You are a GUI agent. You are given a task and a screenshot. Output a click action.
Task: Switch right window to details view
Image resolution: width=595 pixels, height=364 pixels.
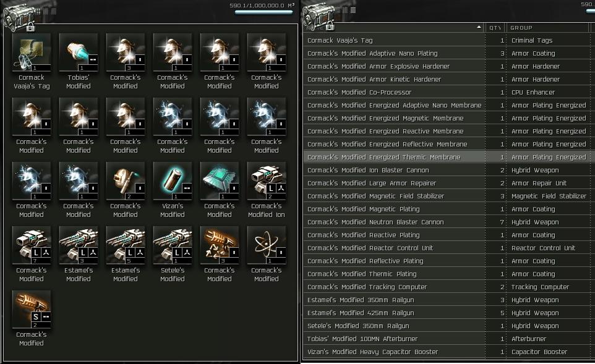[x=345, y=11]
